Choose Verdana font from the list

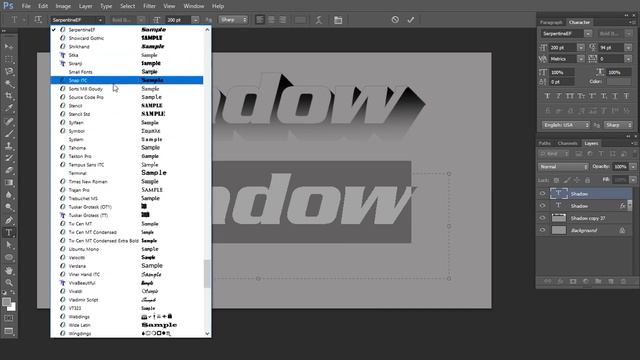[x=127, y=266]
